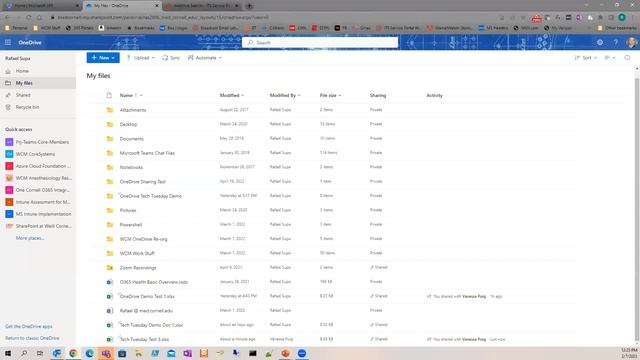Image resolution: width=640 pixels, height=360 pixels.
Task: Expand the Automate menu
Action: coord(204,58)
